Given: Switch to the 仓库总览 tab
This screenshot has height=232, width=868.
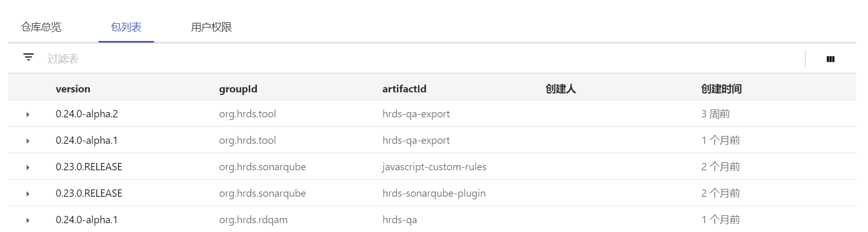Looking at the screenshot, I should point(41,27).
